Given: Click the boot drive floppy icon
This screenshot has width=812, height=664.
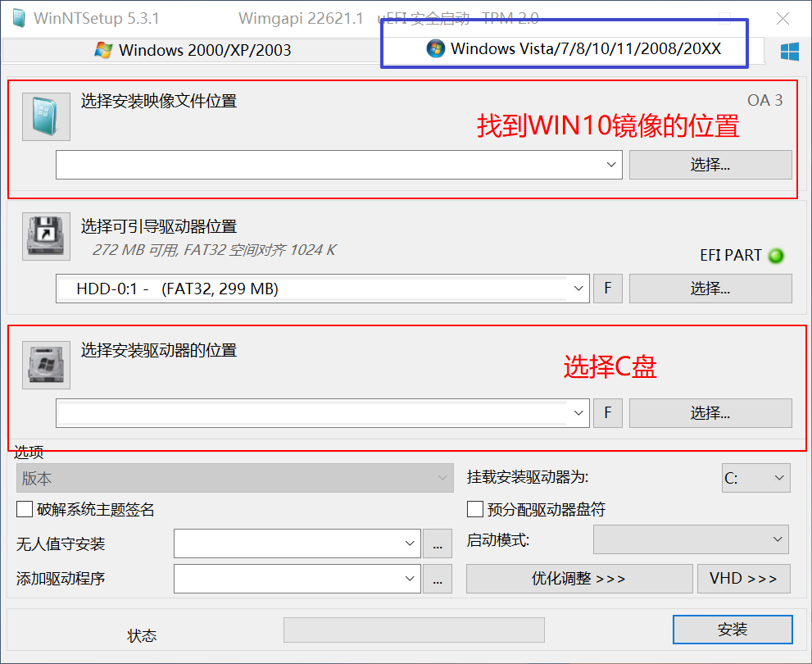Looking at the screenshot, I should click(46, 236).
